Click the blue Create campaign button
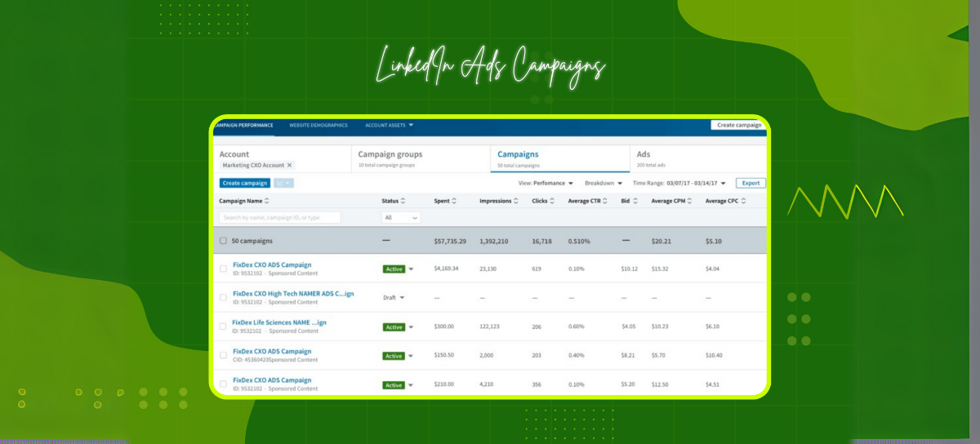 tap(245, 184)
